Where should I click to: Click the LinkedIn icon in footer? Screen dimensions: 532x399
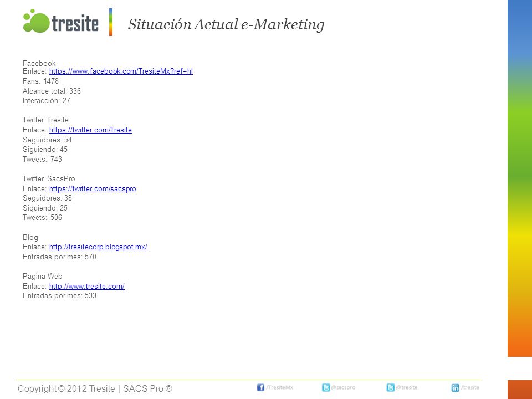[456, 387]
